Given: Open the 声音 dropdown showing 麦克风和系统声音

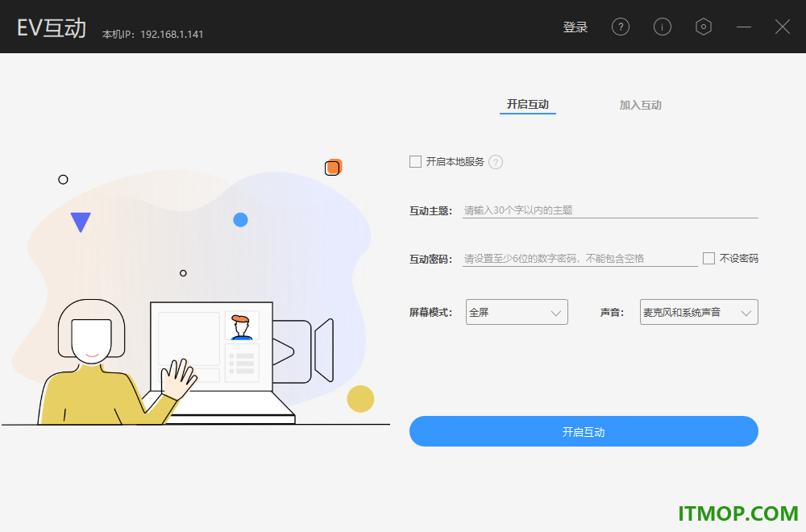Looking at the screenshot, I should pos(699,312).
